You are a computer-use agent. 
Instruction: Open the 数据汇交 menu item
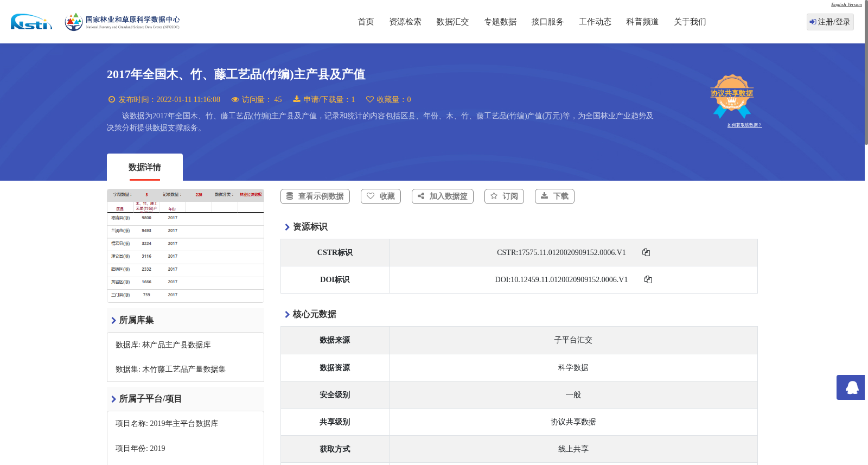pyautogui.click(x=452, y=22)
